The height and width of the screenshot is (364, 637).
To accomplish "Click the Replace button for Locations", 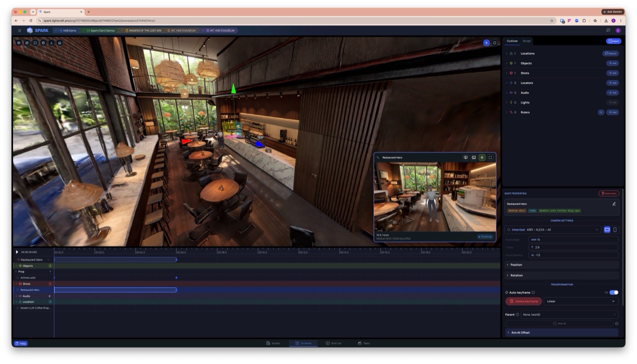I will point(611,53).
